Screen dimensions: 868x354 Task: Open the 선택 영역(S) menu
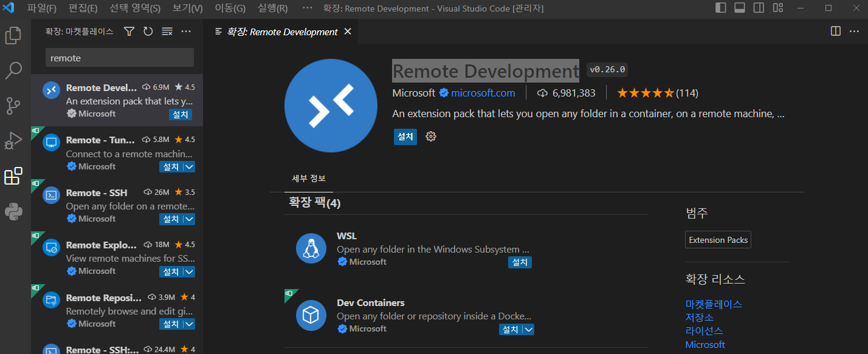135,9
